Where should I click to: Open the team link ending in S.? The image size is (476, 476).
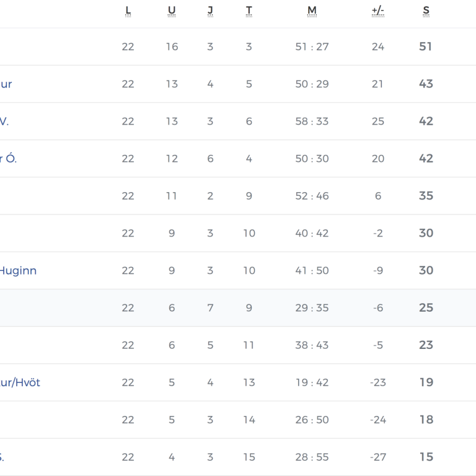pos(2,457)
